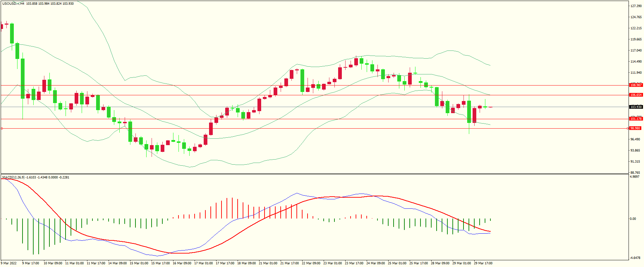Select the handle square on the 98.980 line's left end

(x=2, y=128)
